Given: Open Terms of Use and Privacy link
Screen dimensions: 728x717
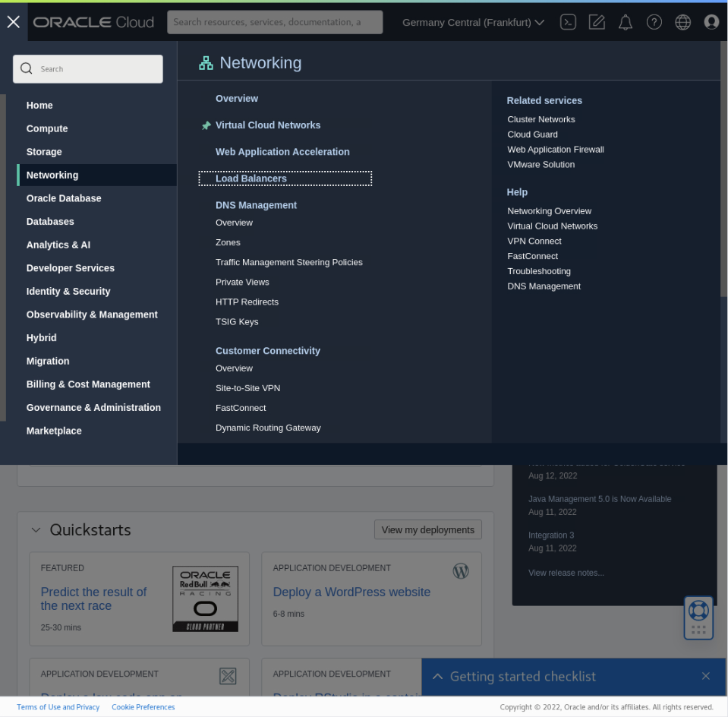Looking at the screenshot, I should (x=58, y=707).
